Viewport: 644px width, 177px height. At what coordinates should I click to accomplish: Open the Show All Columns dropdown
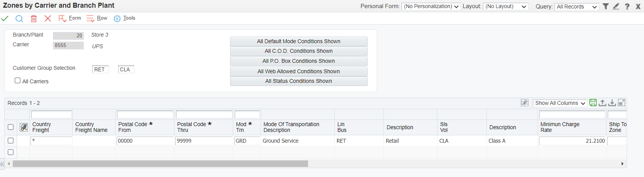560,103
